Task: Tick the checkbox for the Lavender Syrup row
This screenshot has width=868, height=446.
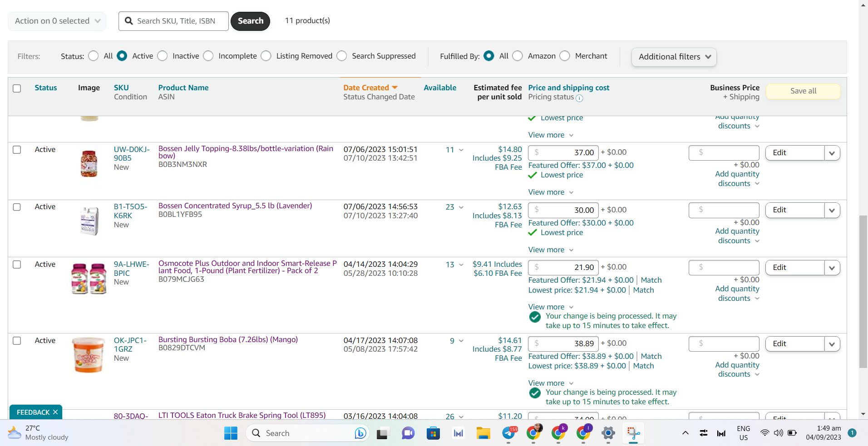Action: [x=17, y=207]
